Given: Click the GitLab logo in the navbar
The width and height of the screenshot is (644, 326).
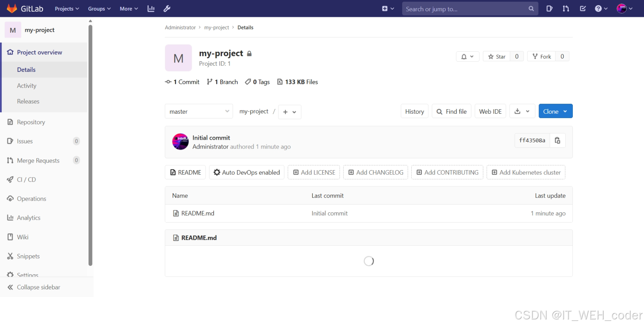Looking at the screenshot, I should tap(25, 8).
